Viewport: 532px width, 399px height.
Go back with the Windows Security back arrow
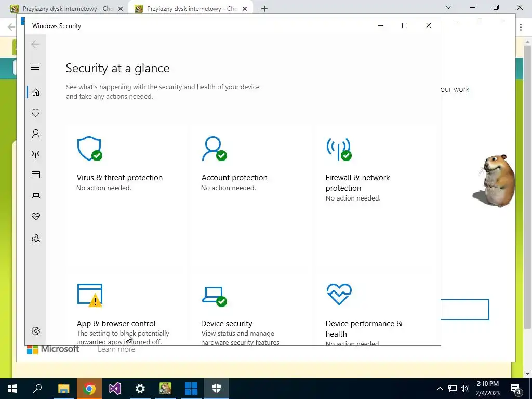pos(35,44)
